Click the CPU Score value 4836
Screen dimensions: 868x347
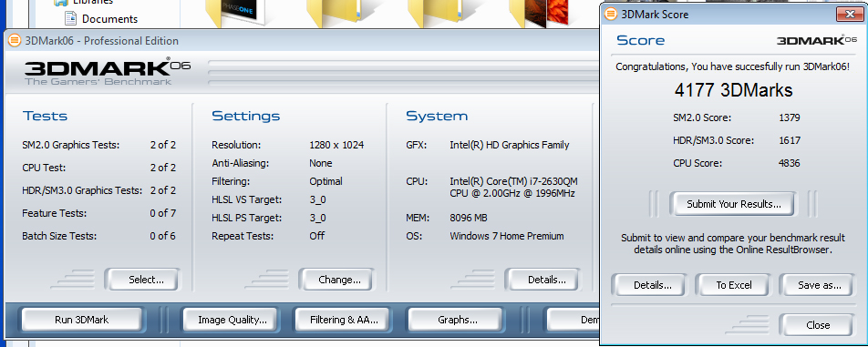coord(790,163)
